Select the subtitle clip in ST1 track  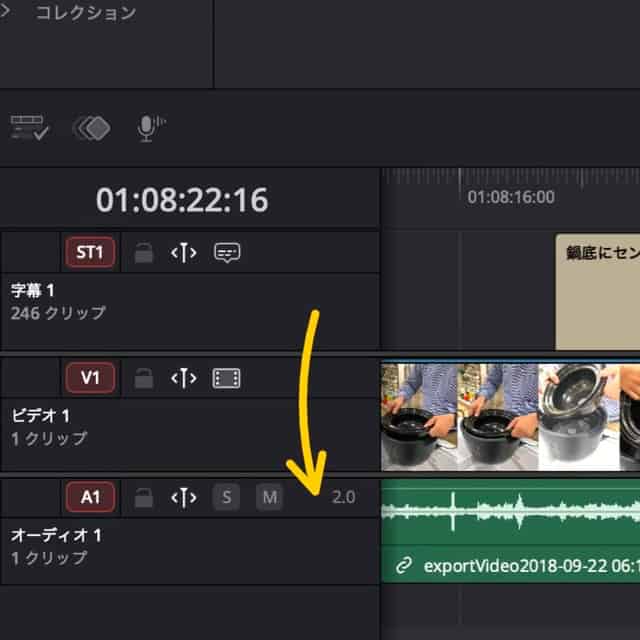[x=598, y=292]
